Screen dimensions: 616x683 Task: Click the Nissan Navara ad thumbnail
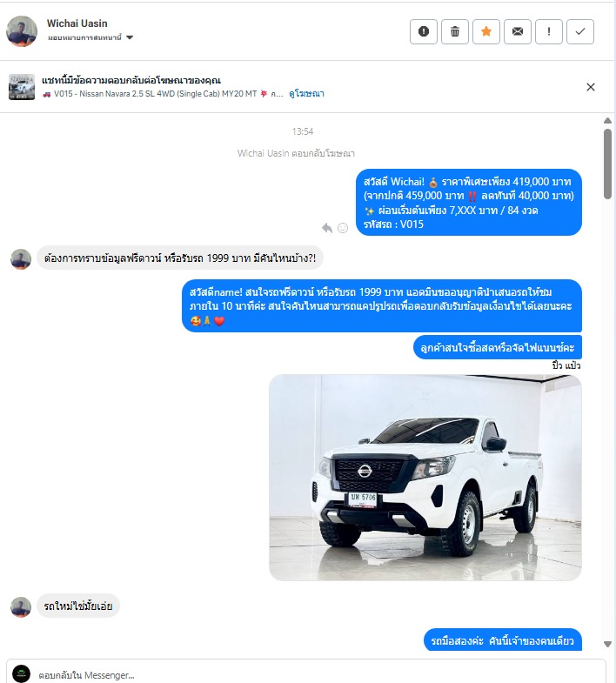pyautogui.click(x=22, y=87)
